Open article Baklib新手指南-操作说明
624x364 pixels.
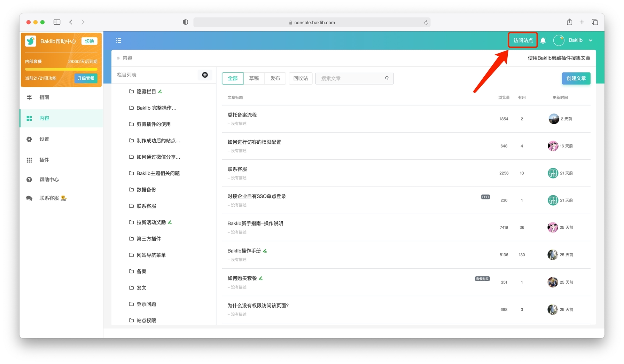[x=255, y=223]
